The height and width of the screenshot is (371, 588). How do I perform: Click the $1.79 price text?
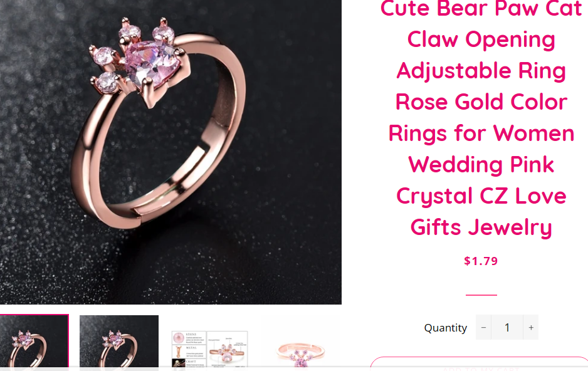pos(481,261)
